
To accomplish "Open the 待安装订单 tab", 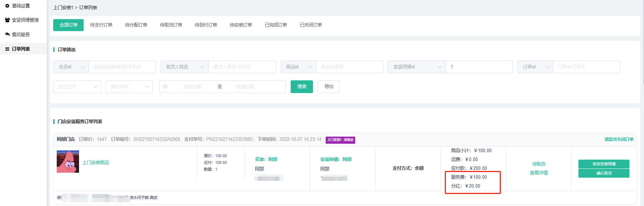I will tap(241, 25).
